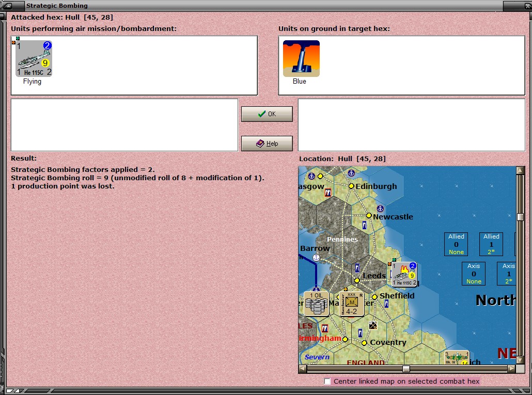Click the blue factory icon left of Coventry

point(361,333)
